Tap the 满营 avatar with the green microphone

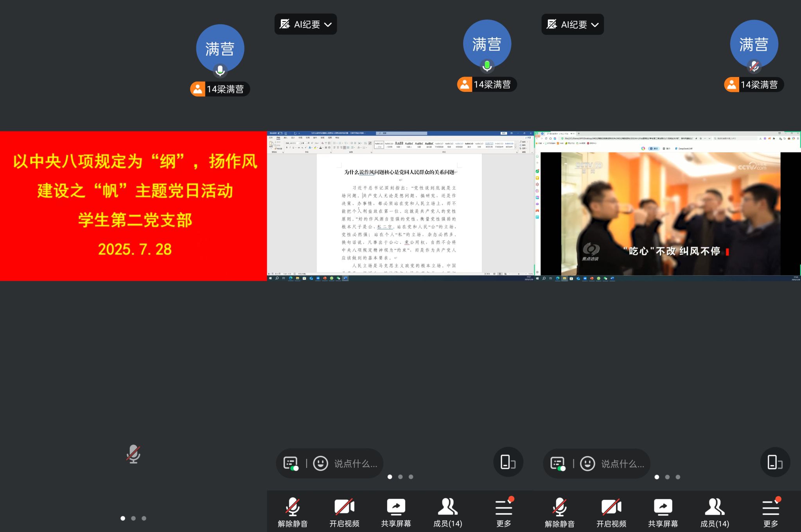[x=487, y=44]
